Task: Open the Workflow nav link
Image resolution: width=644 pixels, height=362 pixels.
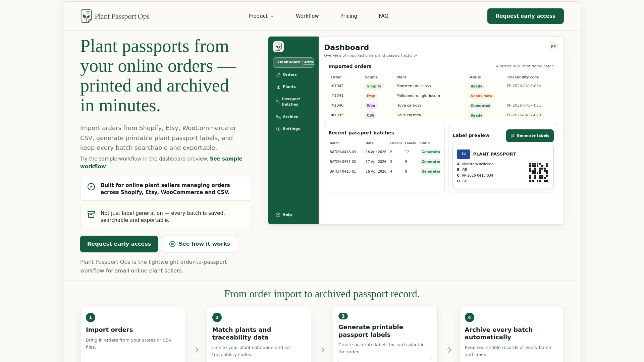Action: (307, 16)
